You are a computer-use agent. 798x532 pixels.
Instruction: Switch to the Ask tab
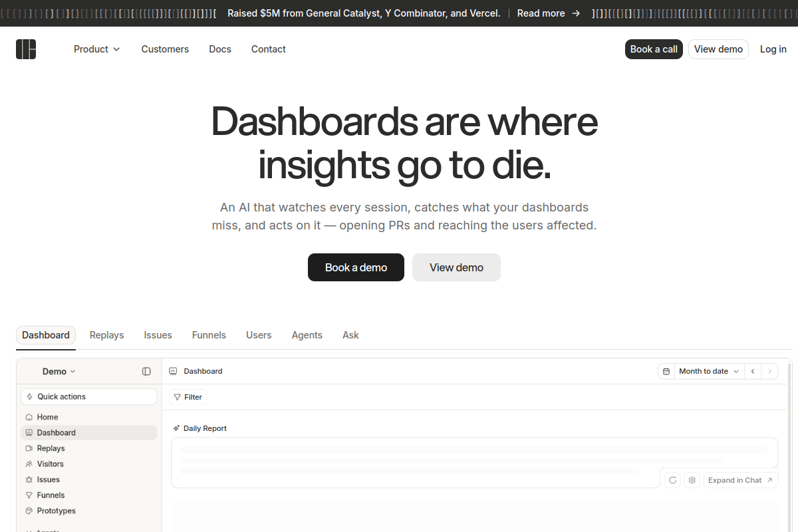350,335
